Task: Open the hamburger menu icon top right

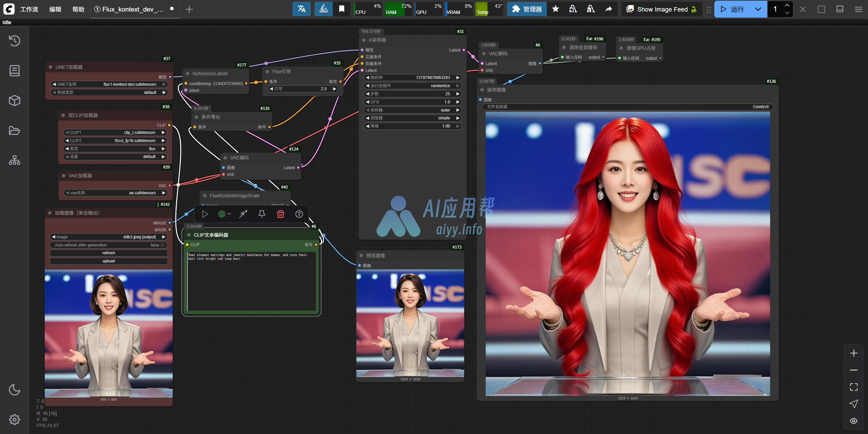Action: pos(859,9)
